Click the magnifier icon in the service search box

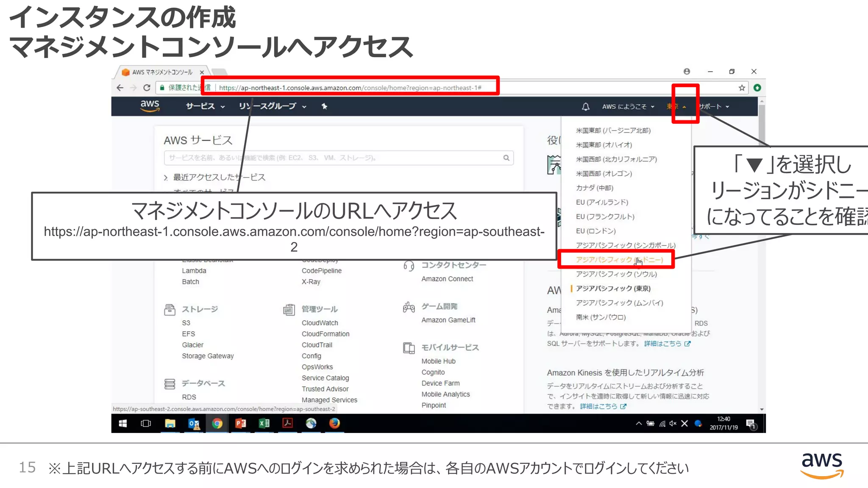[x=506, y=158]
